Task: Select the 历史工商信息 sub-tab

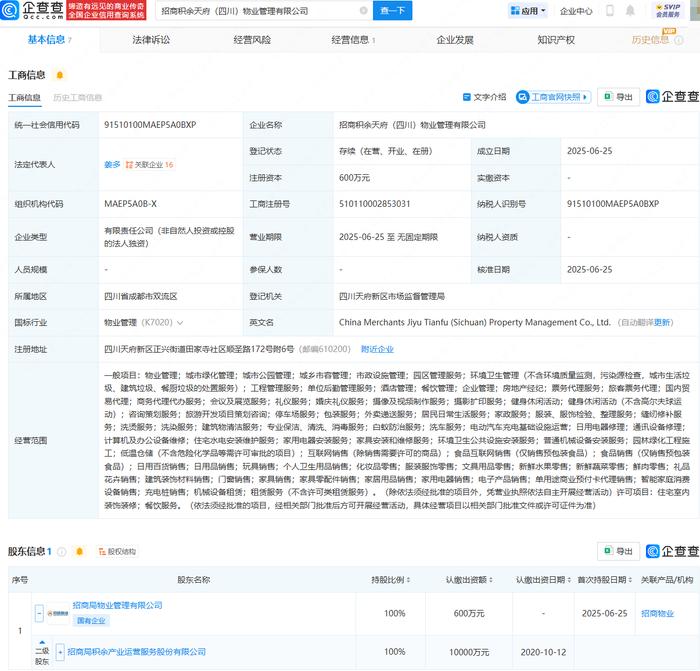Action: [78, 97]
